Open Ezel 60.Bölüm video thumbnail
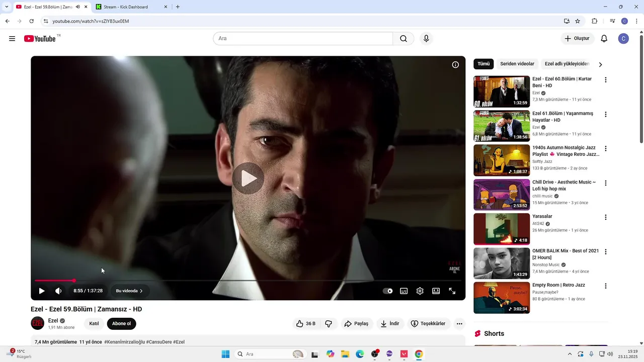Screen dimensions: 644x362 (x=502, y=92)
